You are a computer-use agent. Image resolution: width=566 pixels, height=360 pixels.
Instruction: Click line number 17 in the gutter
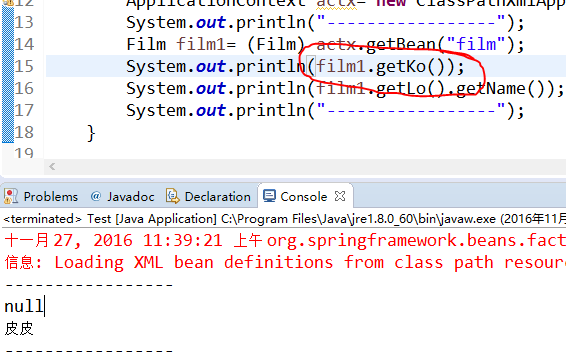coord(24,110)
